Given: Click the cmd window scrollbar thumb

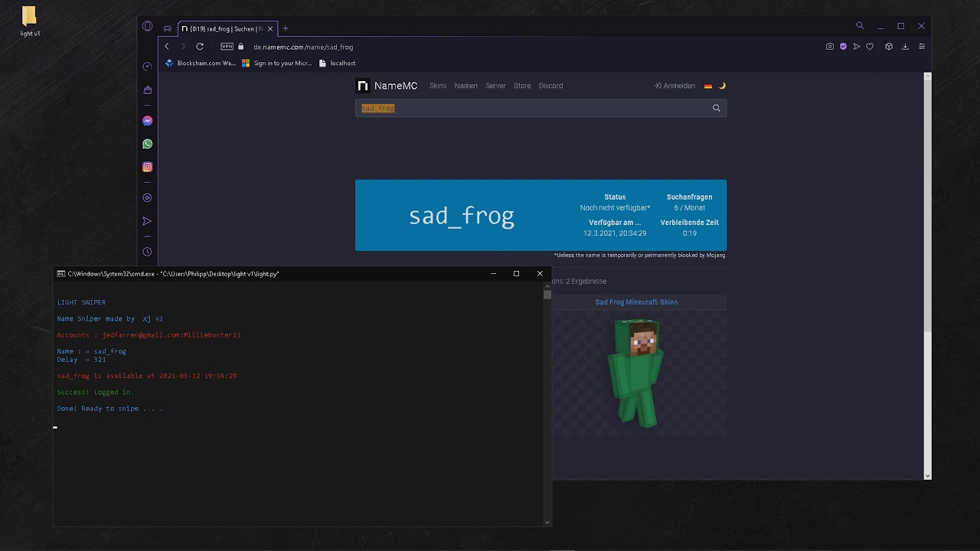Looking at the screenshot, I should click(x=547, y=294).
